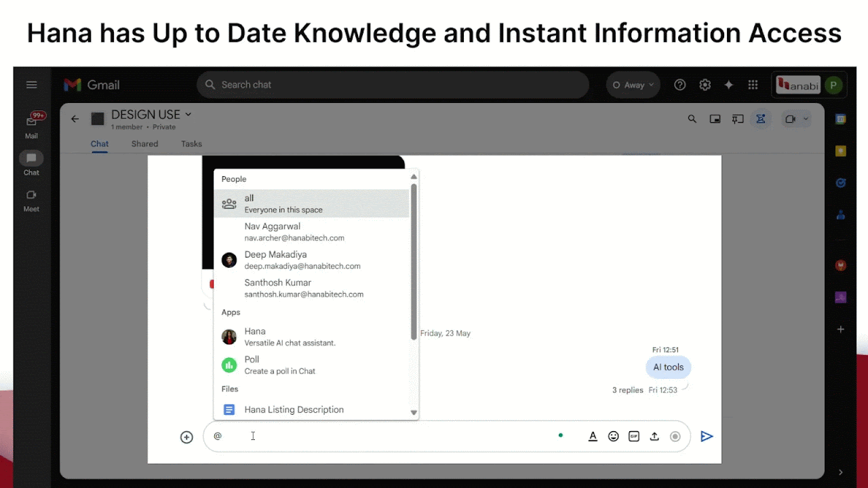
Task: Search inside the DESIGN USE space
Action: [692, 119]
